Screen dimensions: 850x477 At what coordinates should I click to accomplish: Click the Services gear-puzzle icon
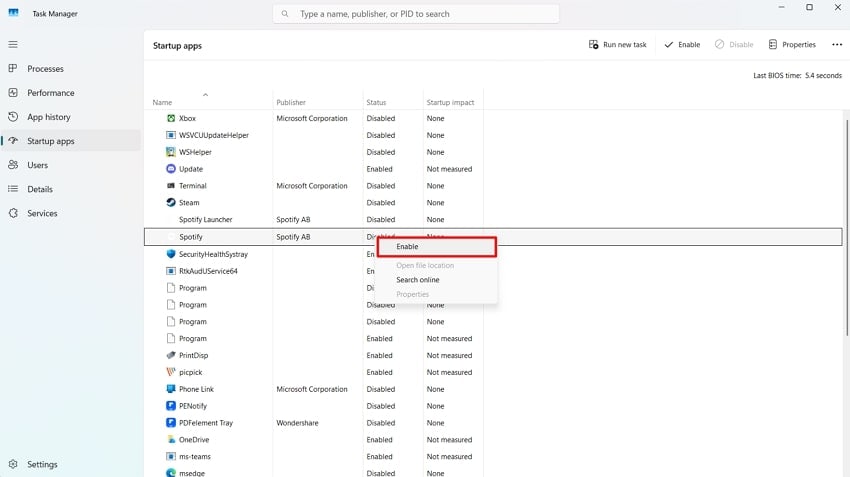coord(13,213)
